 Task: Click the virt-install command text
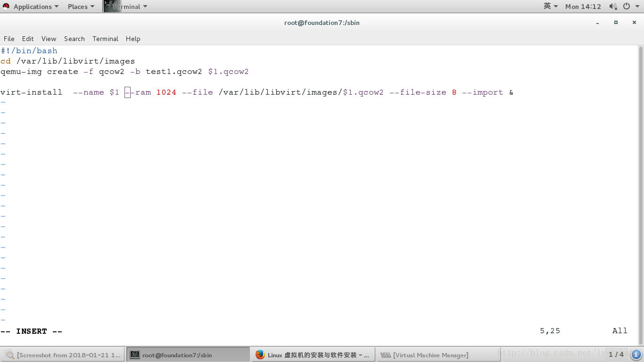pos(32,92)
